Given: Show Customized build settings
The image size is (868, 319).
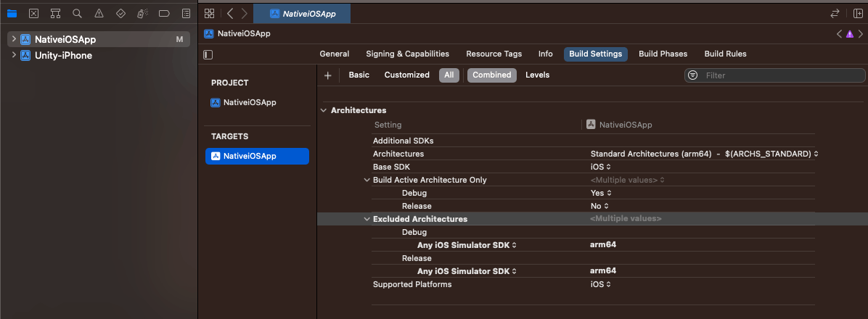Looking at the screenshot, I should coord(407,75).
